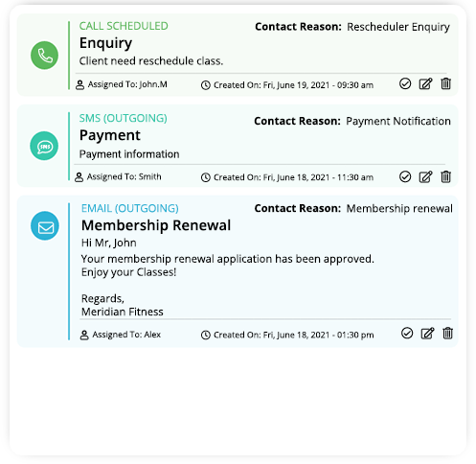Mark Membership Renewal email as complete
This screenshot has width=476, height=464.
click(x=407, y=333)
